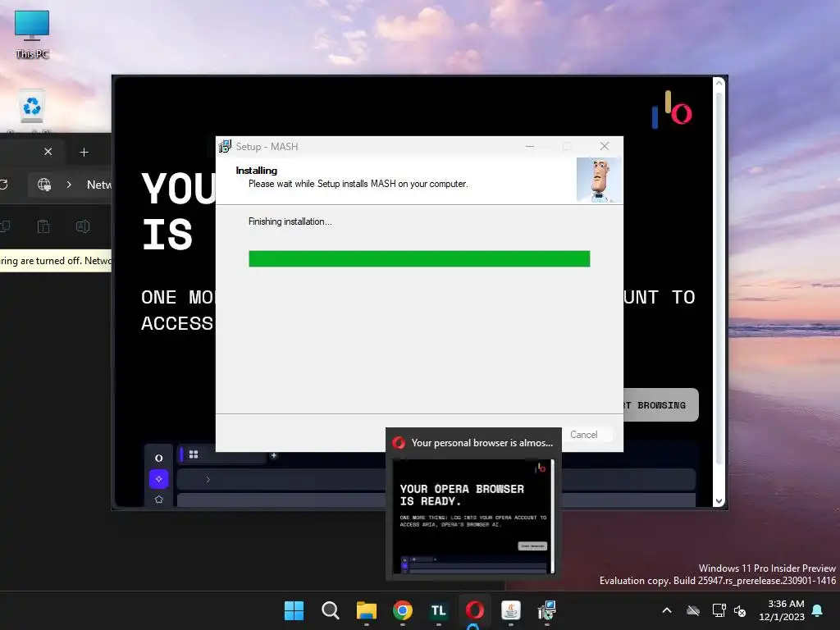840x630 pixels.
Task: Click Cancel in the MASH setup
Action: click(583, 435)
